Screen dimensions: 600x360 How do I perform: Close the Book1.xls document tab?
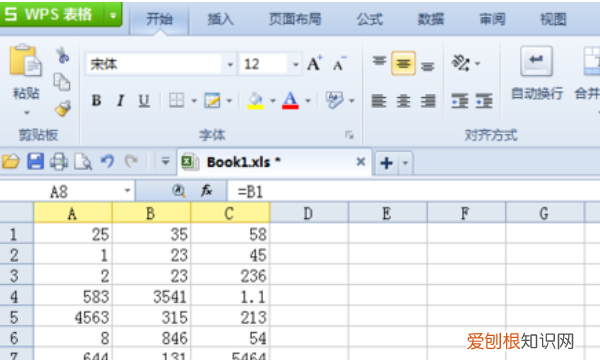coord(360,162)
